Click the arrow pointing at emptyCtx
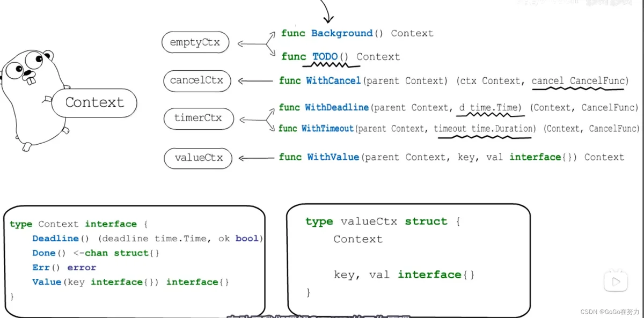Image resolution: width=644 pixels, height=318 pixels. pyautogui.click(x=258, y=44)
